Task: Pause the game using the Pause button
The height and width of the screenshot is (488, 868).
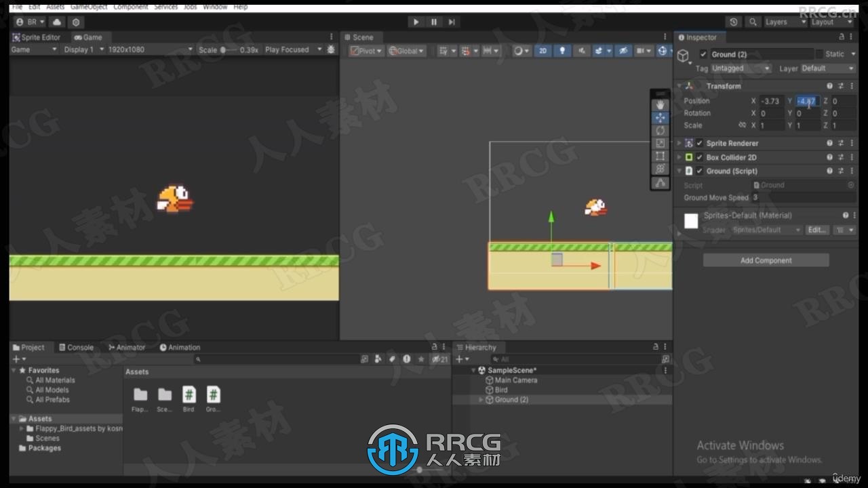Action: pyautogui.click(x=434, y=22)
